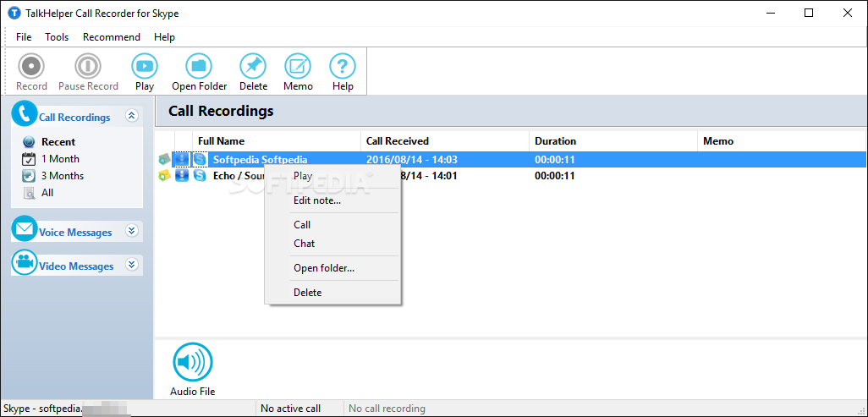Click the incoming call arrow icon in Echo row
868x417 pixels.
tap(182, 176)
